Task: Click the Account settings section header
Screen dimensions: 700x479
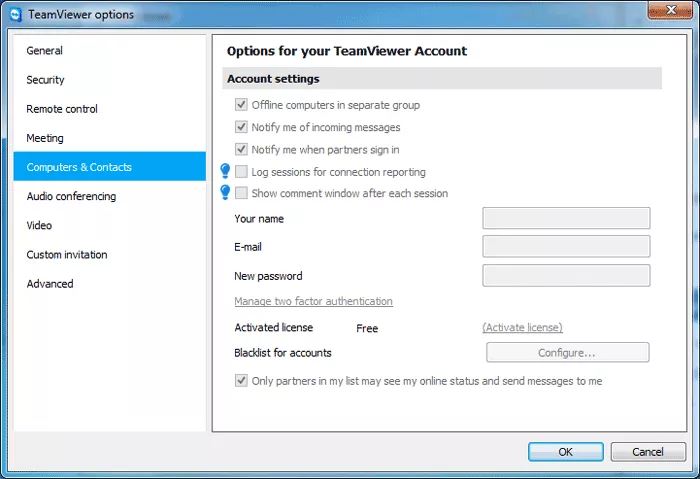Action: click(x=442, y=79)
